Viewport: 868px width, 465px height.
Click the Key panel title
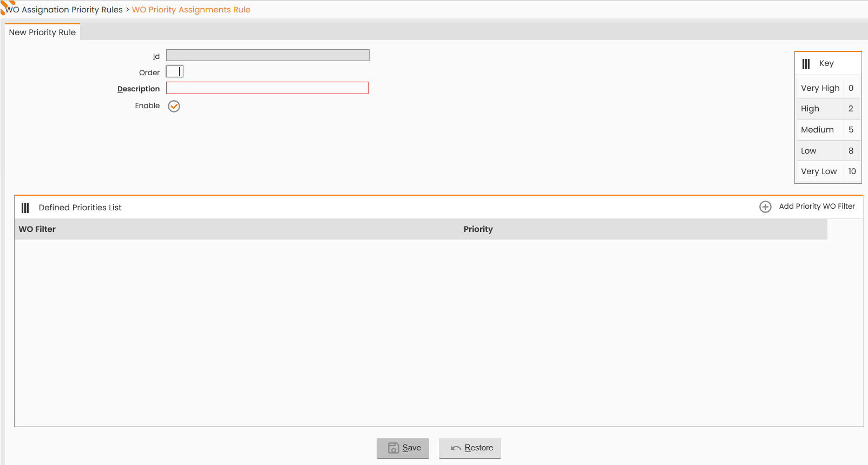click(x=826, y=63)
